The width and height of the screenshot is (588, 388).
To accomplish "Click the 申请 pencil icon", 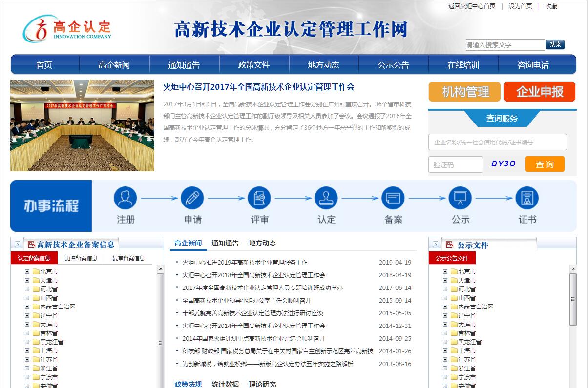I will (x=192, y=198).
